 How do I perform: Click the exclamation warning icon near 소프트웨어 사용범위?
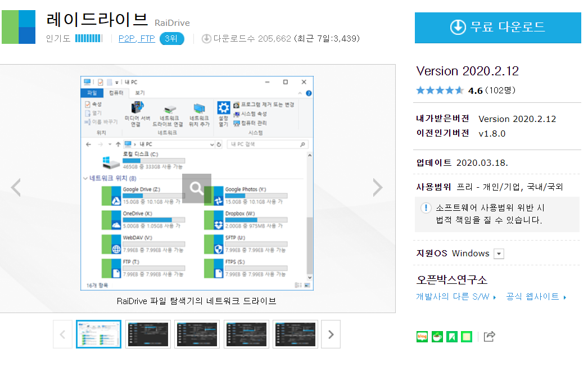426,208
